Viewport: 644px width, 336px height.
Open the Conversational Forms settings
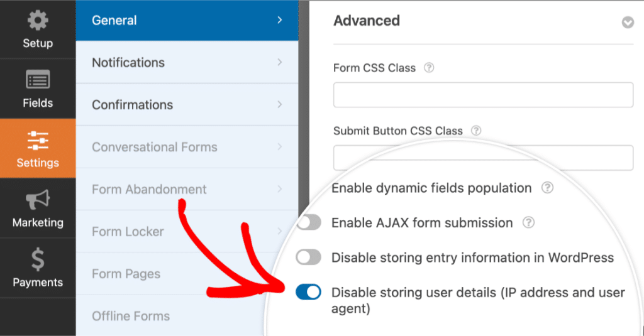[x=155, y=147]
